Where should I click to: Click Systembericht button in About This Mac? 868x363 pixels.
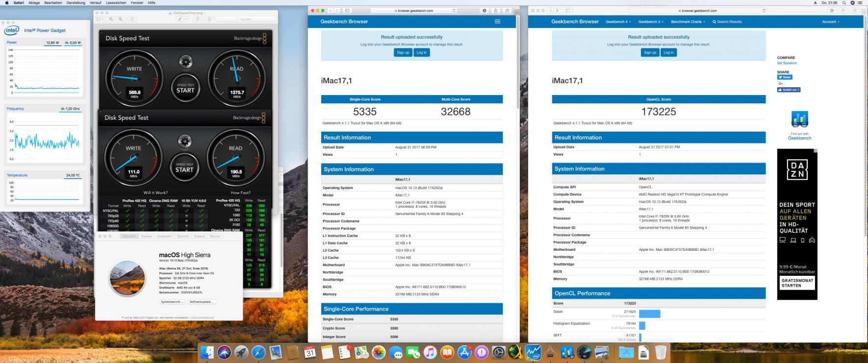coord(172,302)
